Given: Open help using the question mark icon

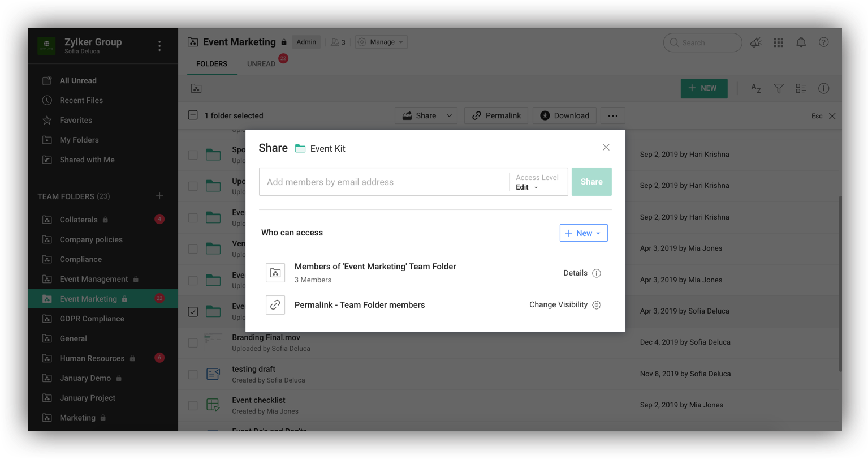Looking at the screenshot, I should tap(823, 42).
